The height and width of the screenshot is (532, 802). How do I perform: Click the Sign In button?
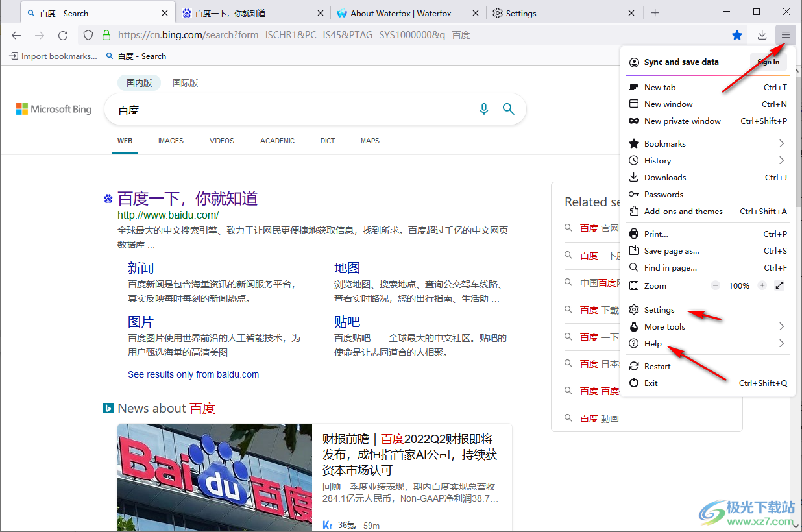[768, 62]
